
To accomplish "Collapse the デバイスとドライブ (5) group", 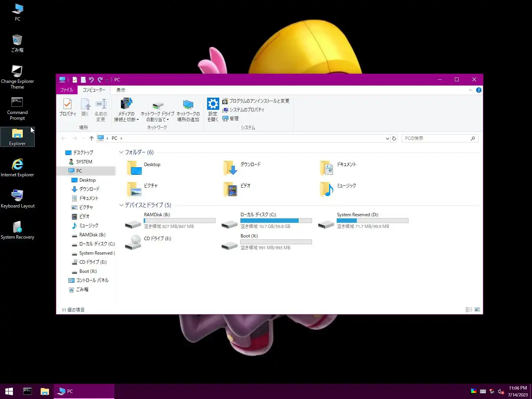I will 121,205.
